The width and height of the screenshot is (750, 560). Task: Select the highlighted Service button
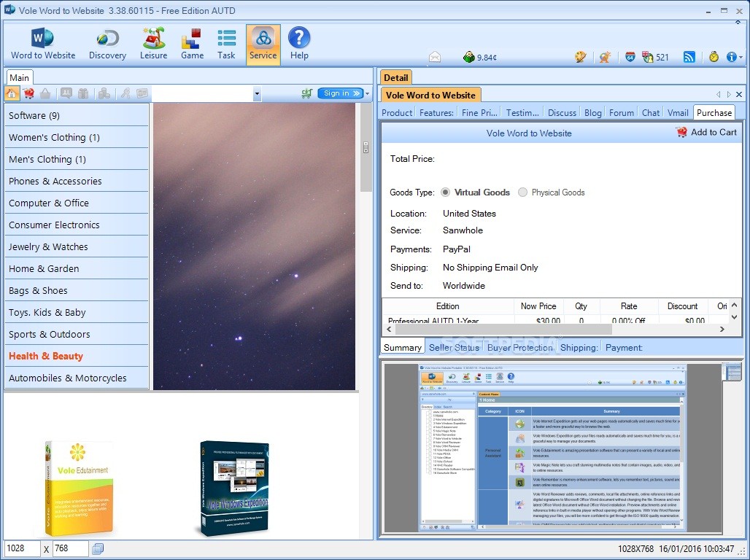pyautogui.click(x=263, y=44)
